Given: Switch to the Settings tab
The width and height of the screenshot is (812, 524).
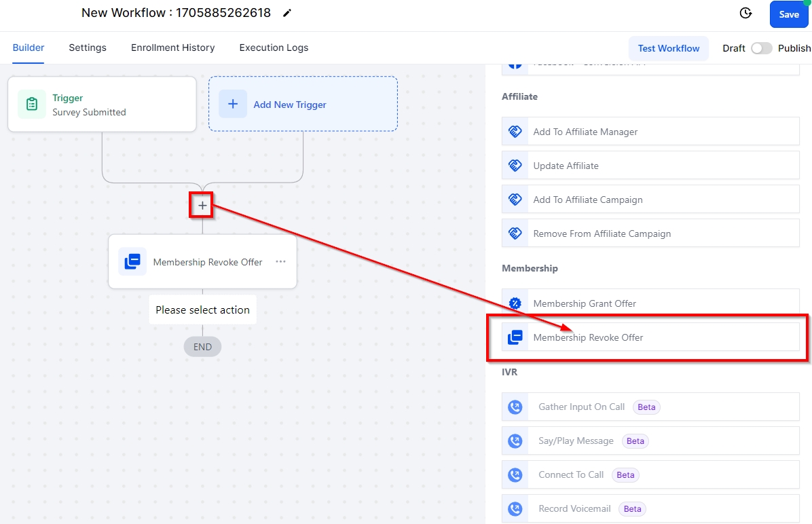Looking at the screenshot, I should [x=88, y=48].
